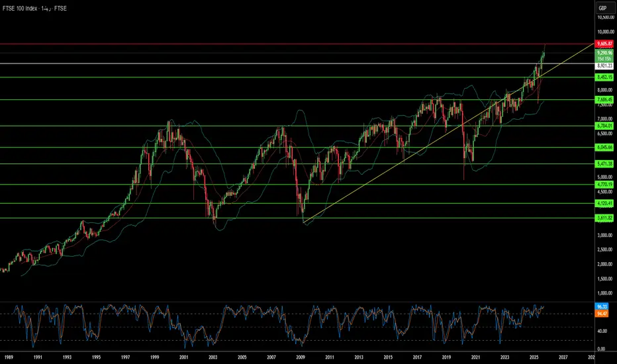Select the green 3,611.82 level label
The image size is (617, 364).
coord(604,218)
